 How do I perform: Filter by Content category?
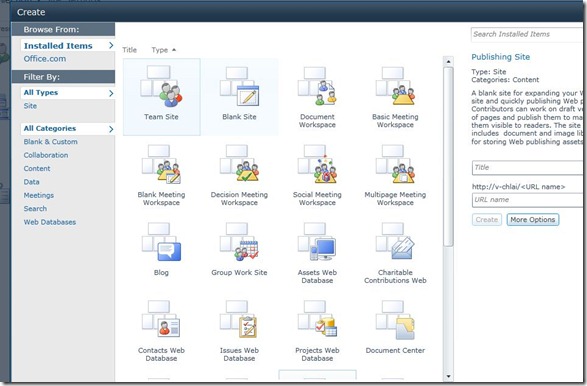37,168
